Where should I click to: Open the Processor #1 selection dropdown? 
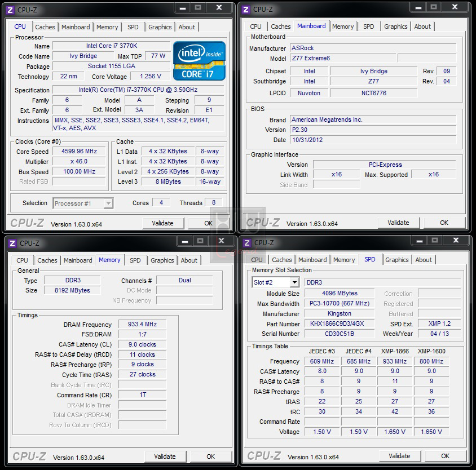(x=83, y=203)
